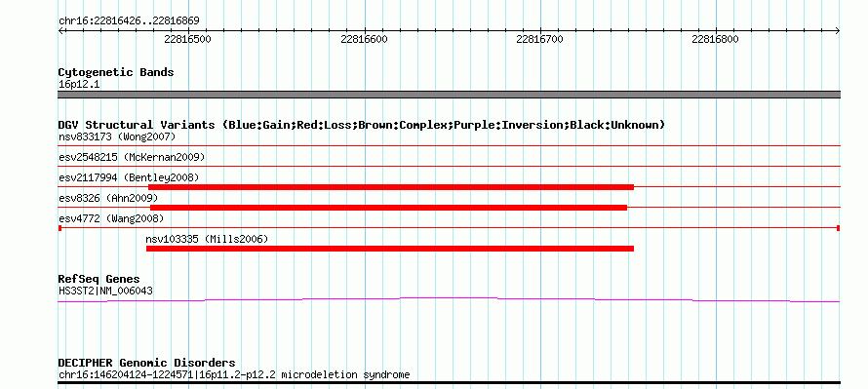This screenshot has width=868, height=389.
Task: Select the thick red esv2117994 loss bar
Action: point(391,187)
